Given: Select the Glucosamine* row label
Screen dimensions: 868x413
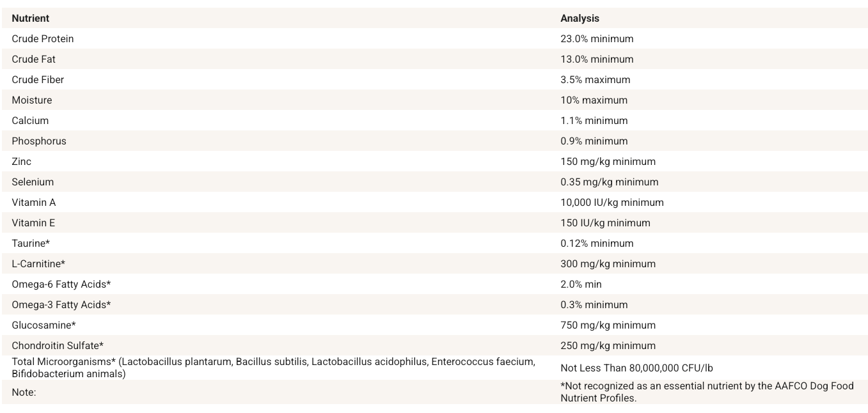Looking at the screenshot, I should click(x=43, y=325).
